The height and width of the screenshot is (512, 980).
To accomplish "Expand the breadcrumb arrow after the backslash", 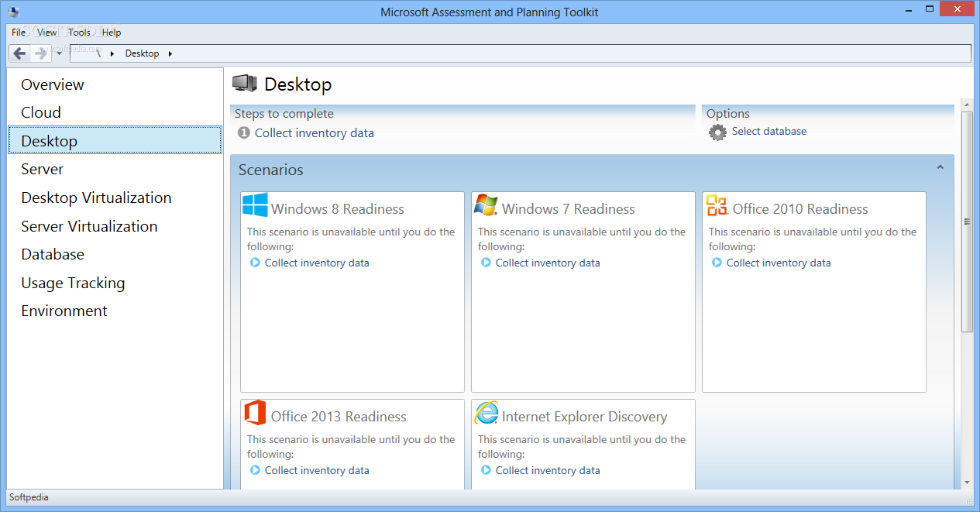I will pos(112,53).
